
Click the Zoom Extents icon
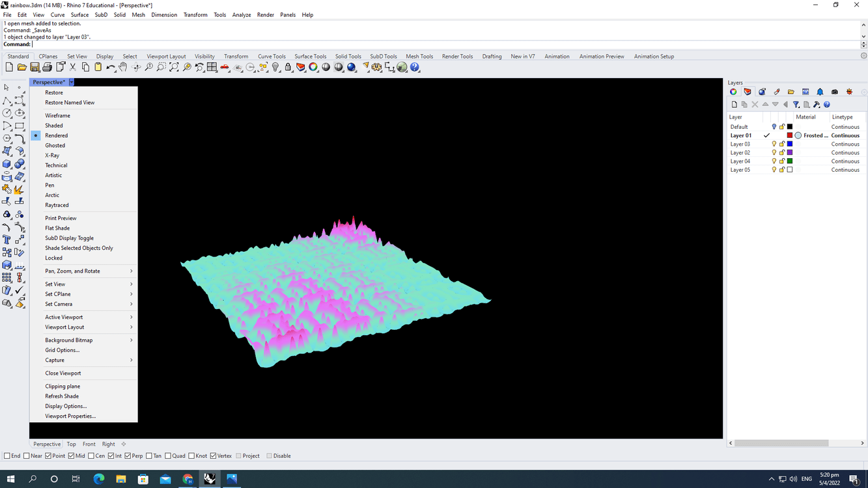174,68
